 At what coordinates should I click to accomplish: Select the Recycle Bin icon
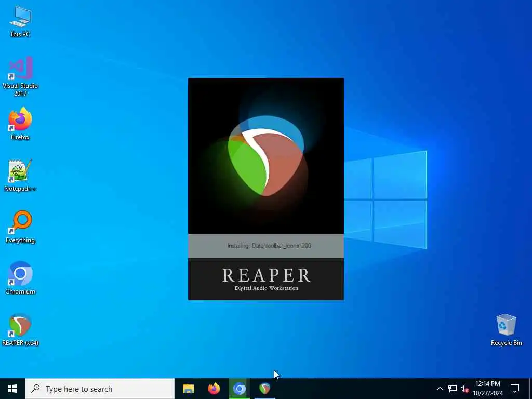pyautogui.click(x=506, y=330)
